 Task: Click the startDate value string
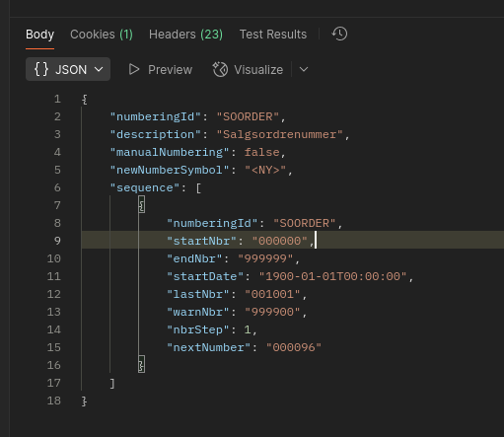pos(332,276)
